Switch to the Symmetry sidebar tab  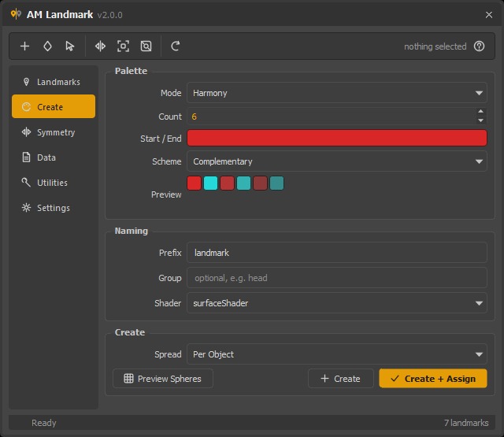54,132
